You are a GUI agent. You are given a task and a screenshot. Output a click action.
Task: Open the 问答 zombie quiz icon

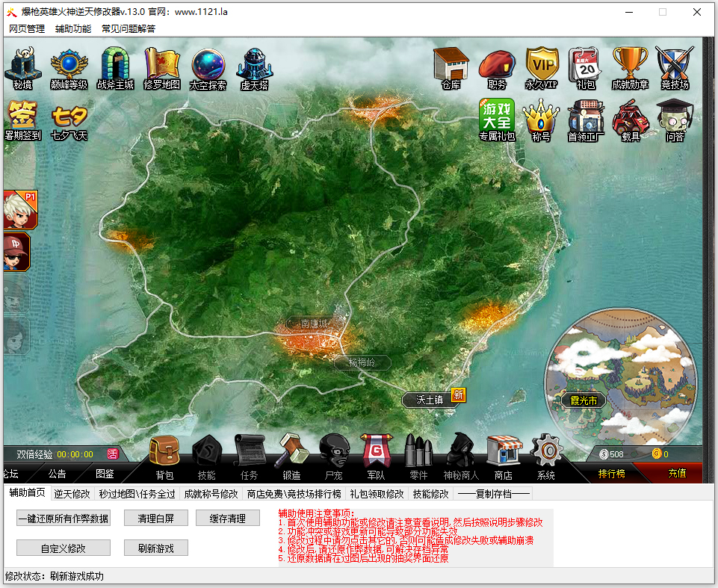tap(675, 121)
